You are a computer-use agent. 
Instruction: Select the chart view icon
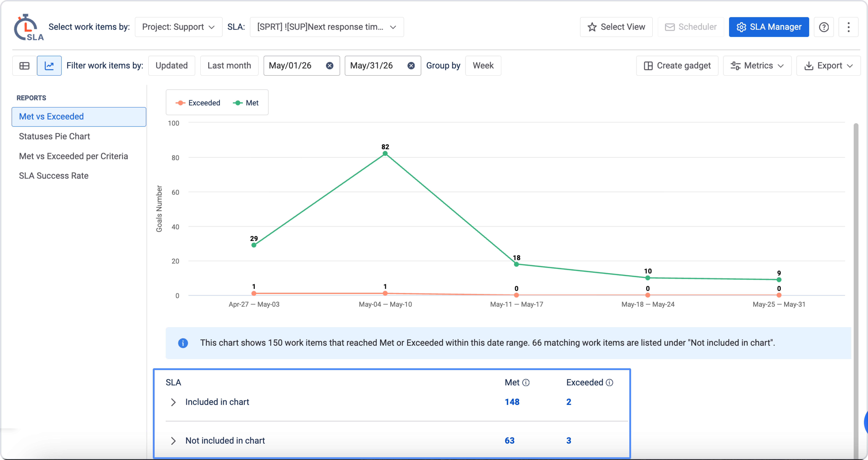pos(49,66)
